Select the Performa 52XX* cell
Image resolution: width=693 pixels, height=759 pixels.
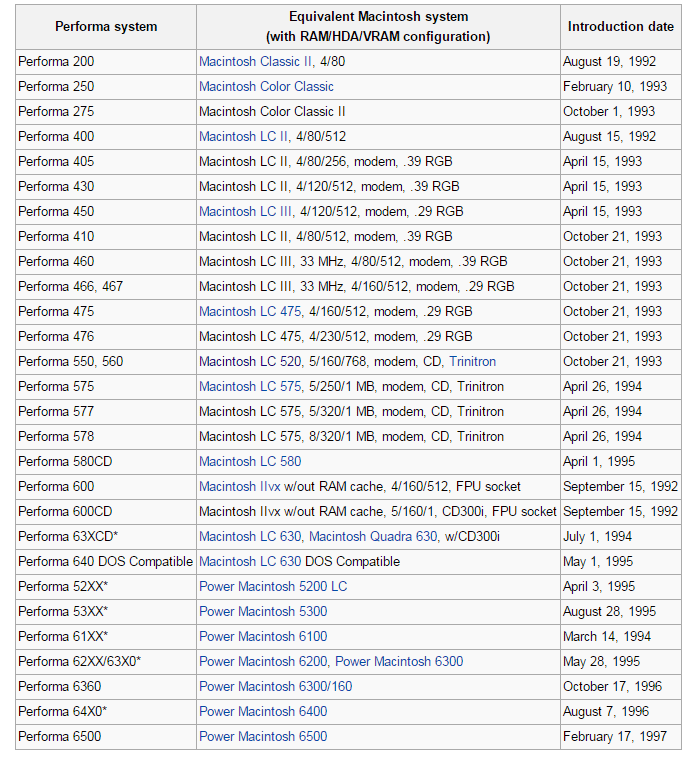pos(106,587)
